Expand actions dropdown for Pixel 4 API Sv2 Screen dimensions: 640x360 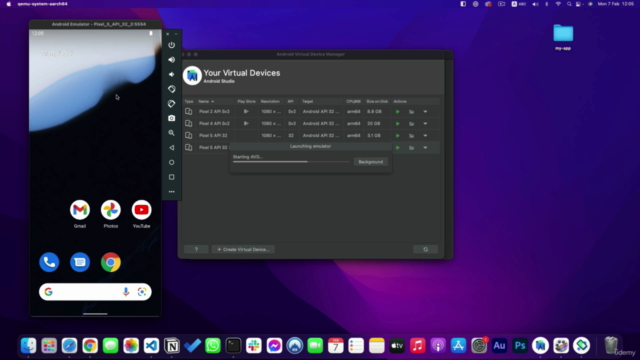[425, 123]
